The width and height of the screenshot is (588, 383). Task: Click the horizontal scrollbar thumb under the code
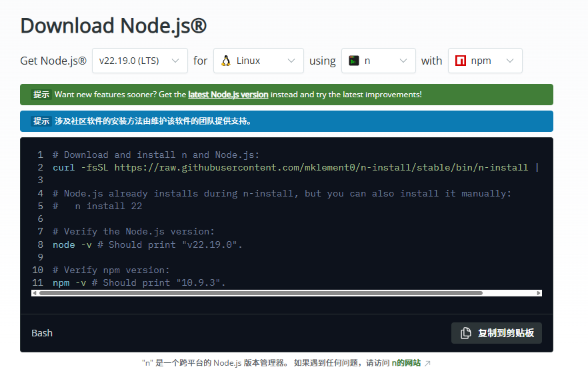coord(261,293)
